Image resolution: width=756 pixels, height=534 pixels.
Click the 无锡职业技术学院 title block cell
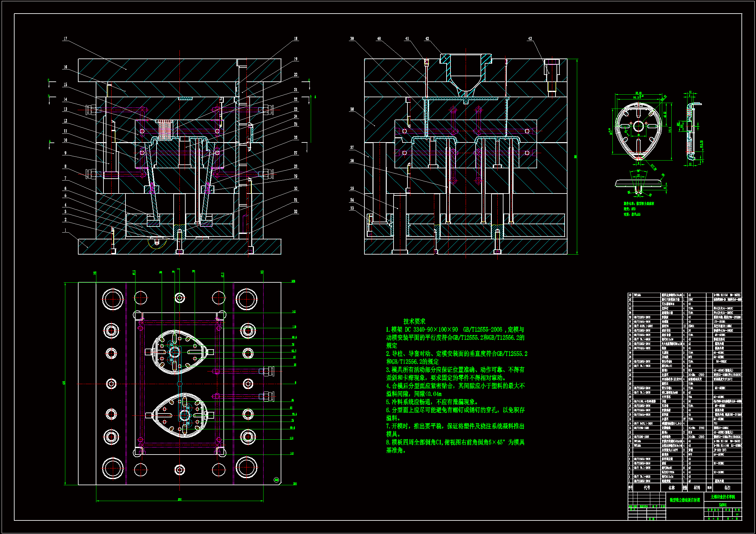click(722, 497)
